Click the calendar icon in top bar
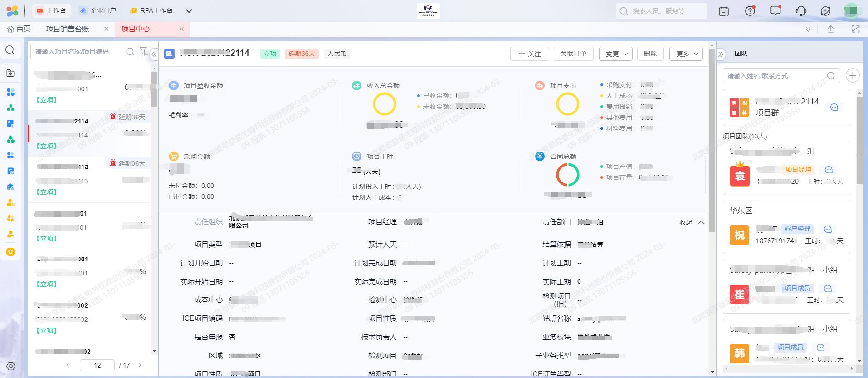This screenshot has width=868, height=378. [724, 11]
